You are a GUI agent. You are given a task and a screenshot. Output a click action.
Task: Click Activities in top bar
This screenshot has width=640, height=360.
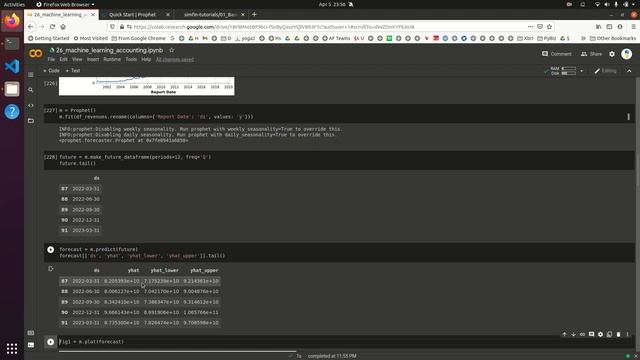pyautogui.click(x=14, y=4)
